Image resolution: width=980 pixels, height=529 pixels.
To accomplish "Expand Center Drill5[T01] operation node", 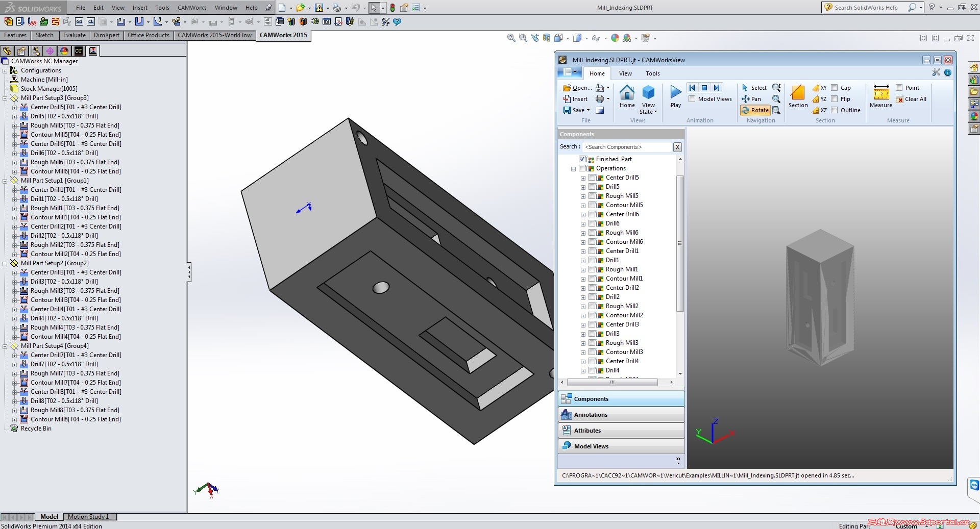I will (x=15, y=107).
